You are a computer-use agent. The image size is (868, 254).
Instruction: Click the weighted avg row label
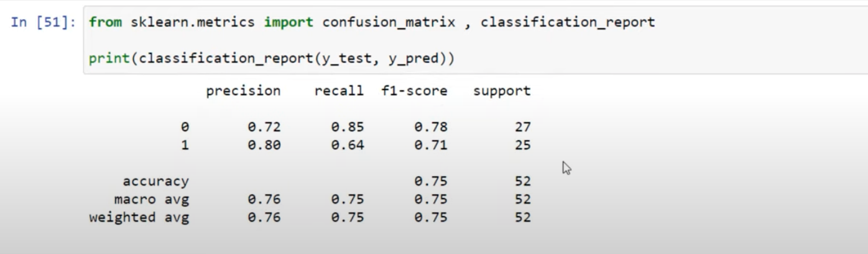139,218
